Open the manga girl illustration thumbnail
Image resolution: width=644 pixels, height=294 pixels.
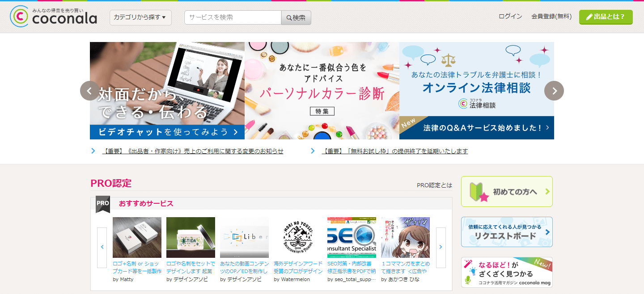pyautogui.click(x=405, y=237)
